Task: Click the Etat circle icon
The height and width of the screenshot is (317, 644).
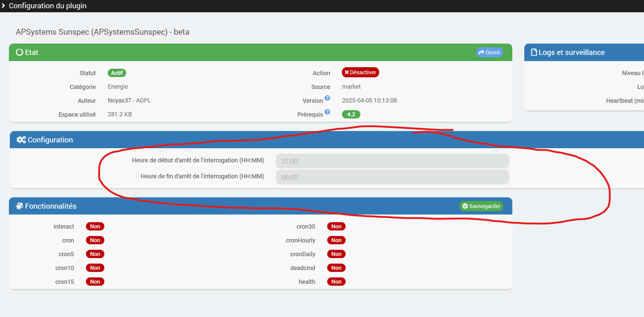Action: click(19, 52)
